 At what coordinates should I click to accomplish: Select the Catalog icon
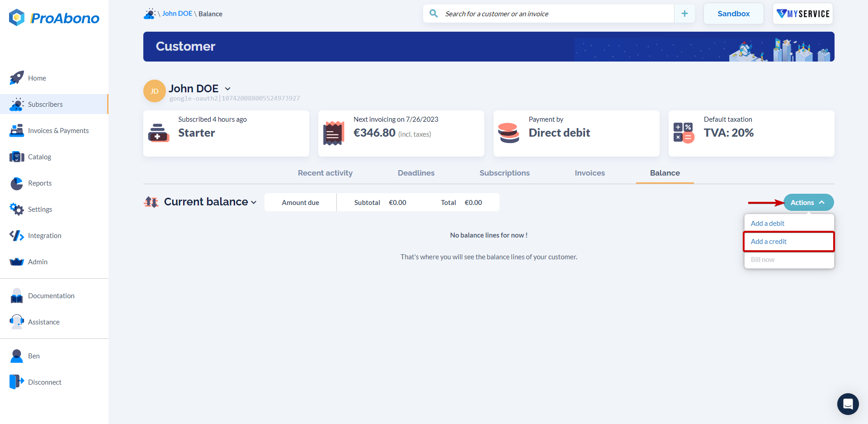17,157
